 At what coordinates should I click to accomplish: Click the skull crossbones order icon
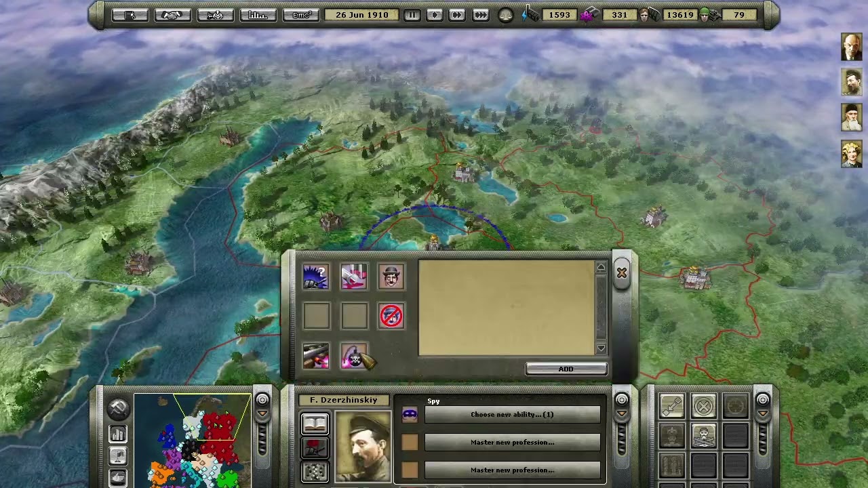coord(704,435)
